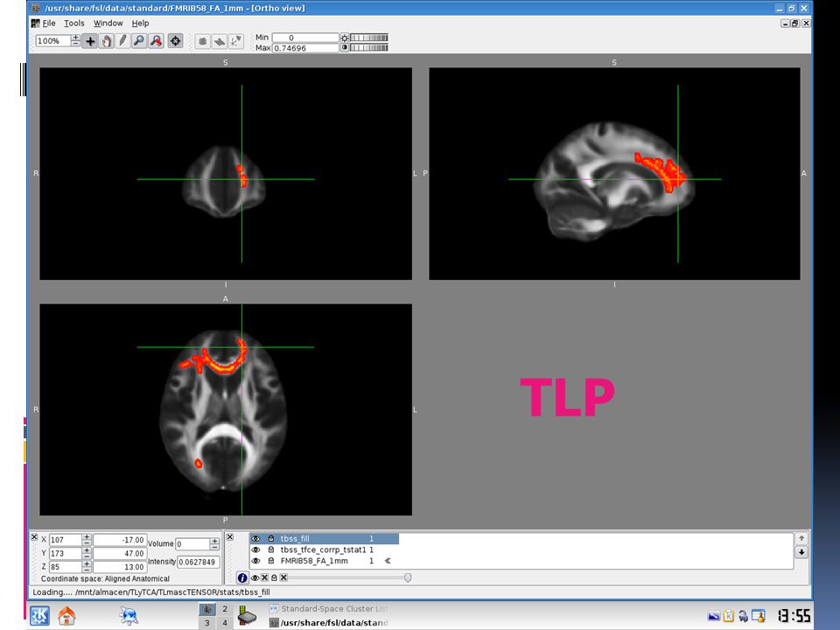Open overlay information dialog (i button)
840x630 pixels.
pos(242,577)
